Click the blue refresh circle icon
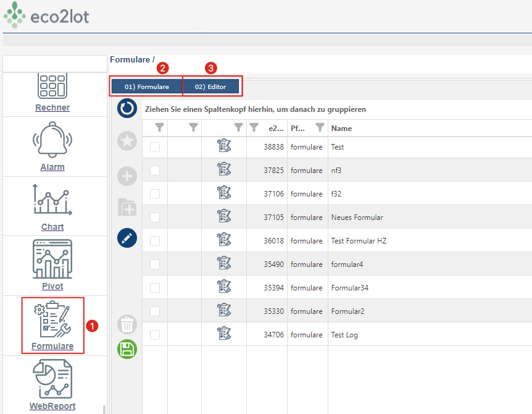532x414 pixels. [127, 108]
